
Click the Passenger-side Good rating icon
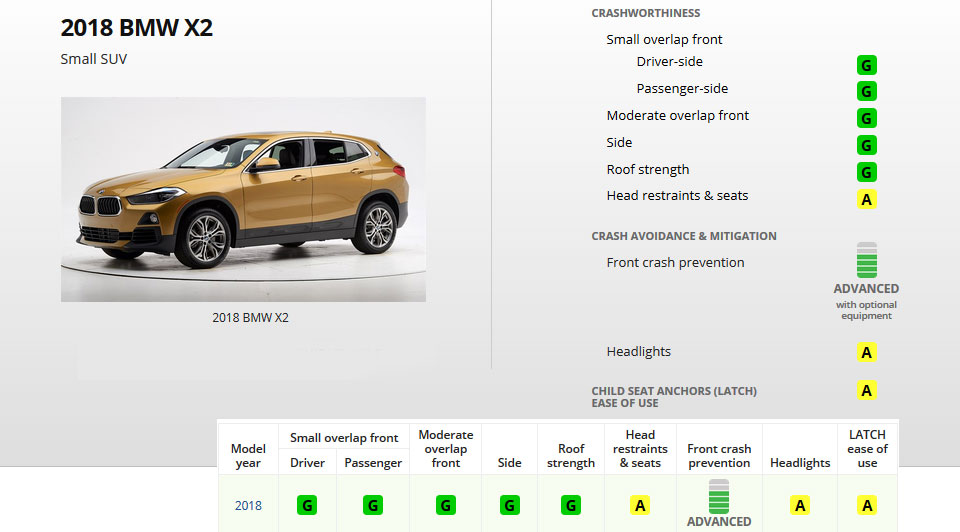click(867, 92)
